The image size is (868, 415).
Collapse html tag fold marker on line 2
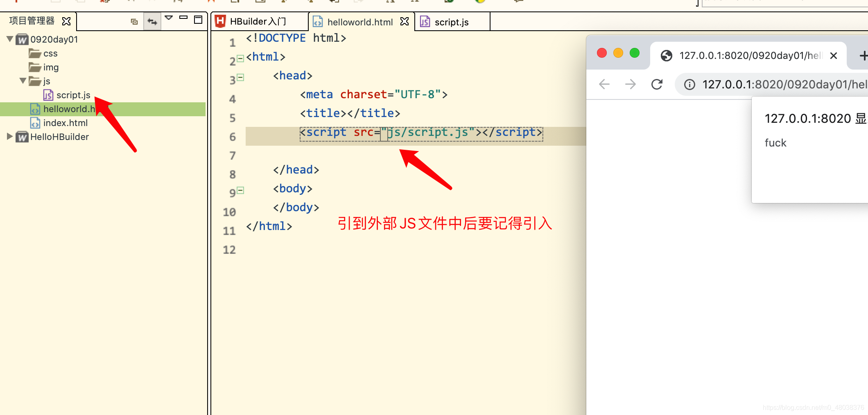click(x=241, y=58)
